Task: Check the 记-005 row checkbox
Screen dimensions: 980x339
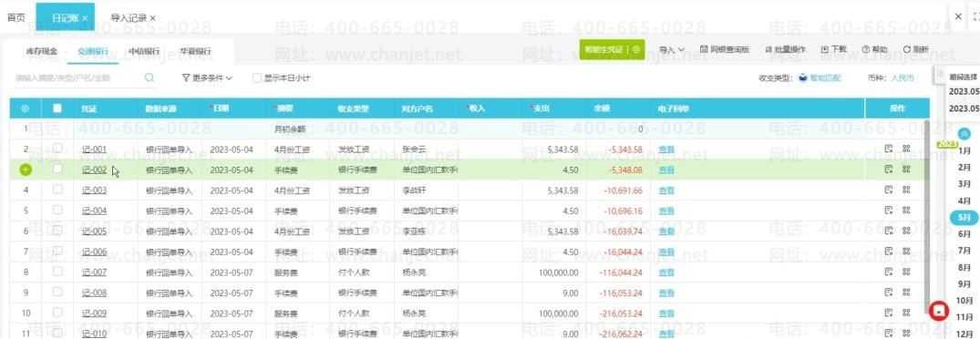Action: pyautogui.click(x=57, y=231)
